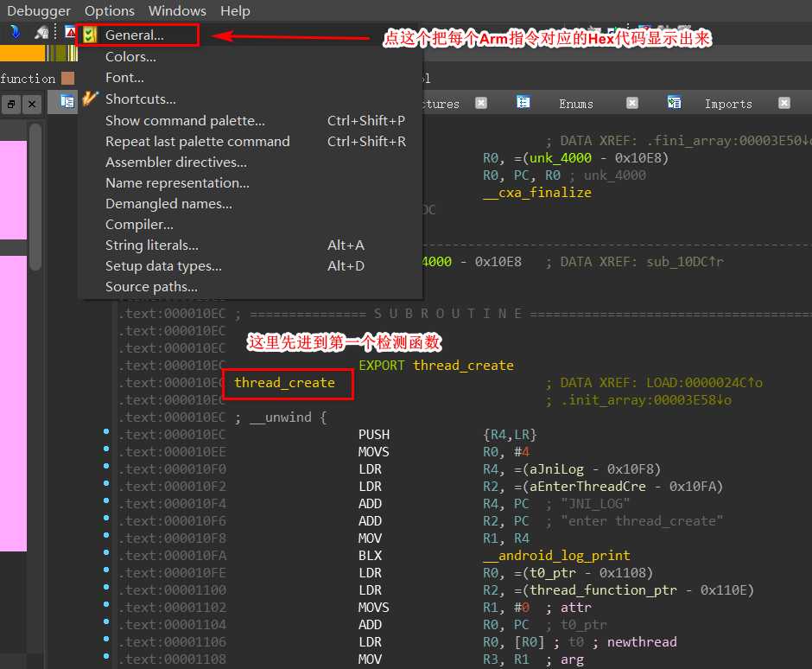Click the unk_4000 operand in LDR R0

(x=561, y=158)
